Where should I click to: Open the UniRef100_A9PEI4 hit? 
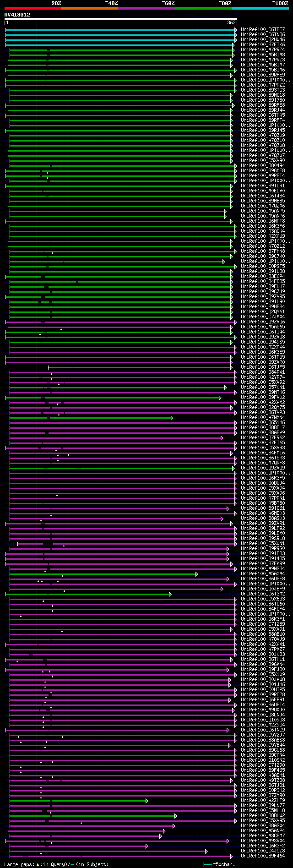[263, 176]
